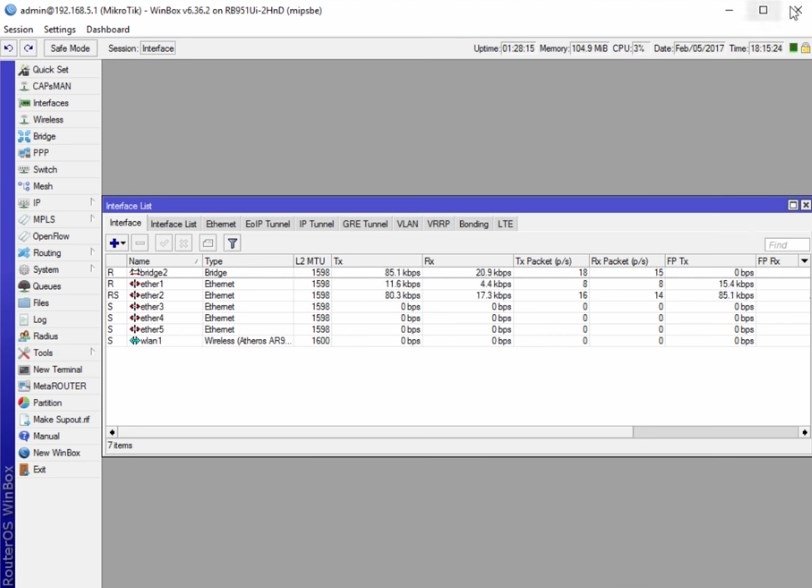
Task: Sort by Type column header
Action: pos(248,261)
